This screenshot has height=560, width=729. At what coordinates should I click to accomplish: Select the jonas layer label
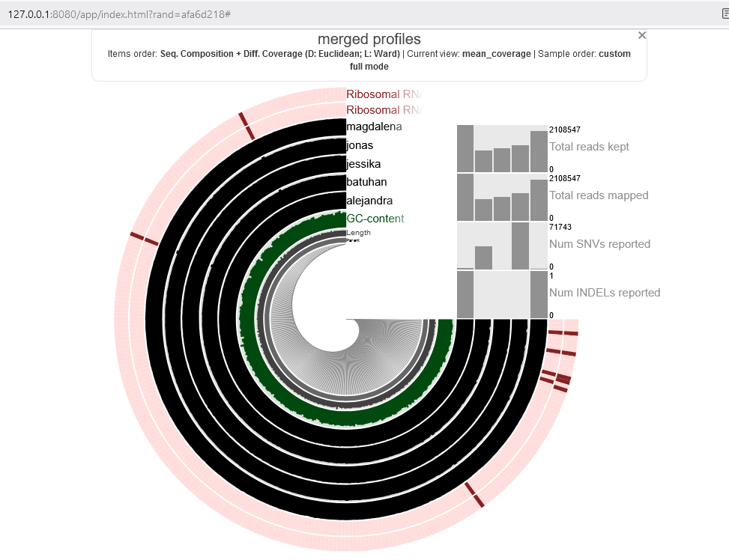[x=360, y=145]
